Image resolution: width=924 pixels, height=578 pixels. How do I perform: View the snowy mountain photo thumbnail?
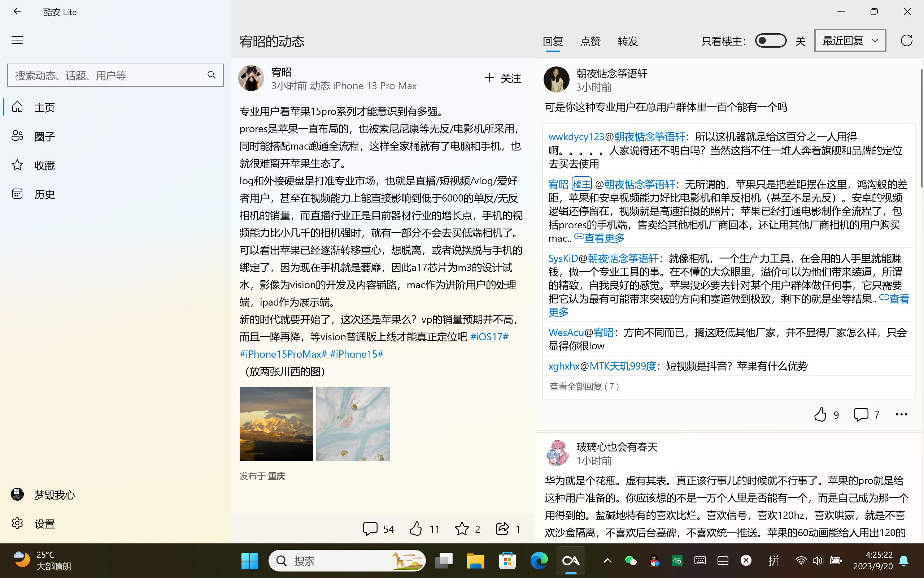pyautogui.click(x=276, y=424)
